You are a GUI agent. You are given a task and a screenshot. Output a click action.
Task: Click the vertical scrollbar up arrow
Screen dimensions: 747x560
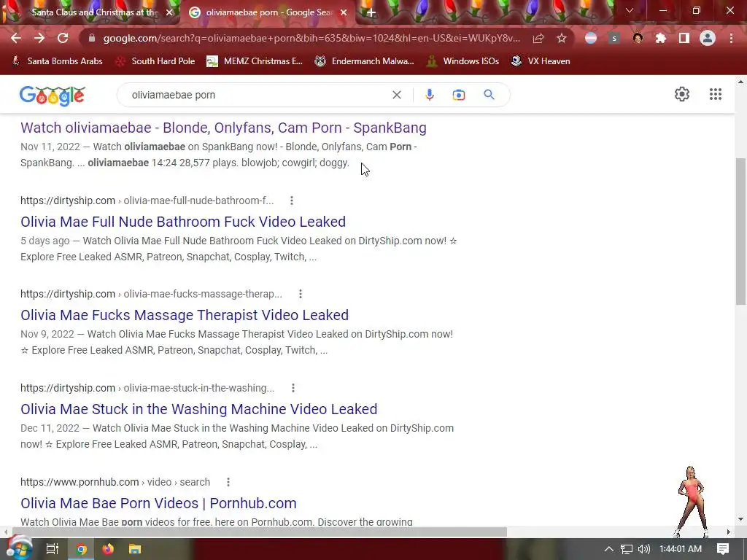tap(740, 82)
